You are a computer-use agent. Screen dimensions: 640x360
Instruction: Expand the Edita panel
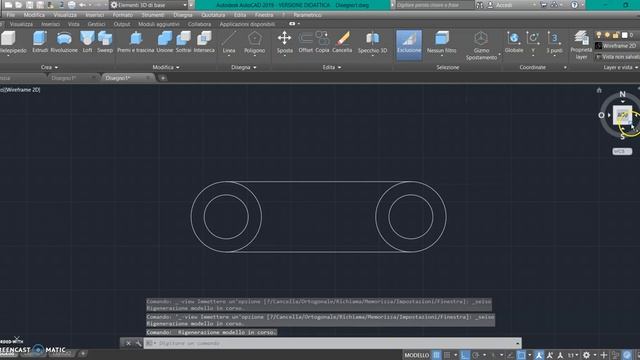pyautogui.click(x=331, y=67)
